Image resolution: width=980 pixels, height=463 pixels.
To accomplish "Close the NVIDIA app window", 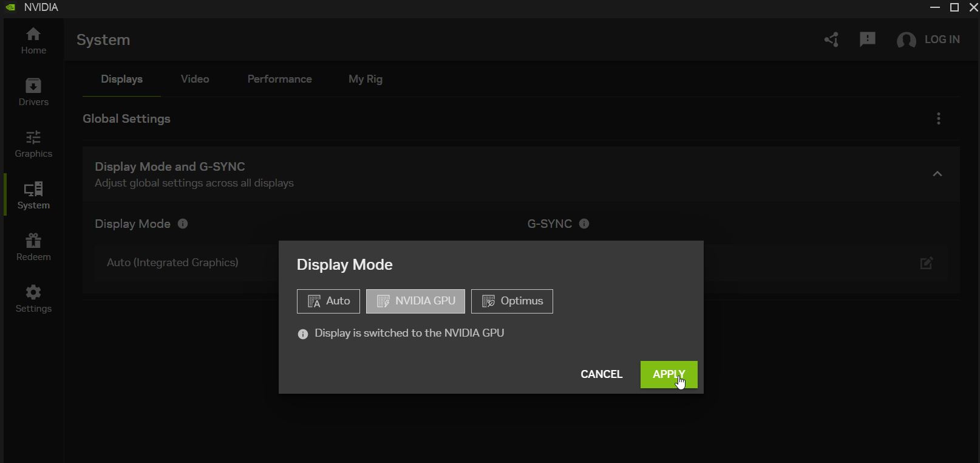I will (973, 7).
